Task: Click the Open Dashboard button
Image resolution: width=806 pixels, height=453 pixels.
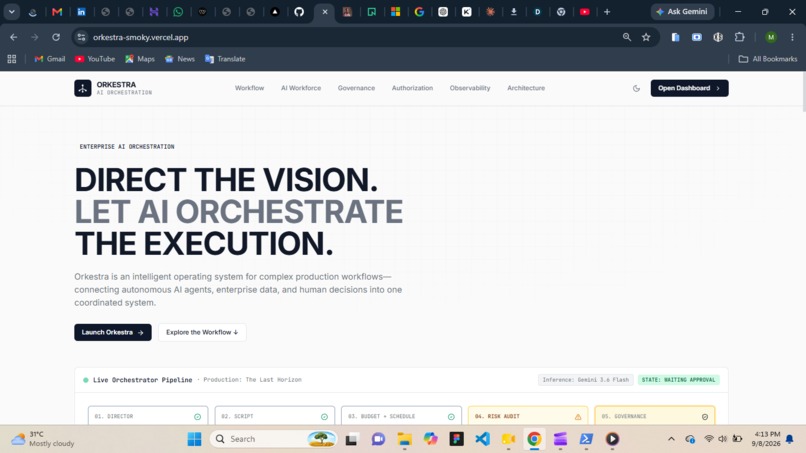Action: click(x=689, y=88)
